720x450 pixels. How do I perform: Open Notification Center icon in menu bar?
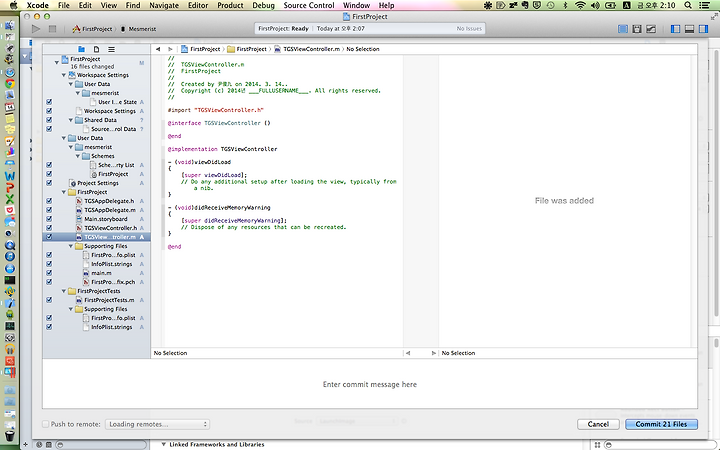(x=704, y=6)
